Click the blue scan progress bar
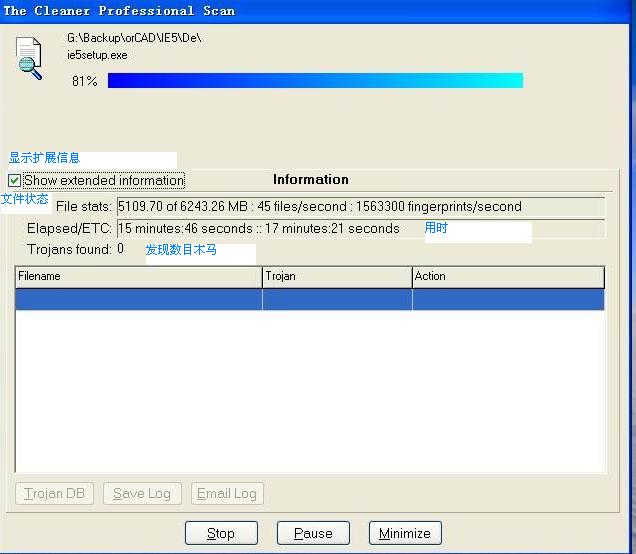Image resolution: width=636 pixels, height=554 pixels. (315, 80)
